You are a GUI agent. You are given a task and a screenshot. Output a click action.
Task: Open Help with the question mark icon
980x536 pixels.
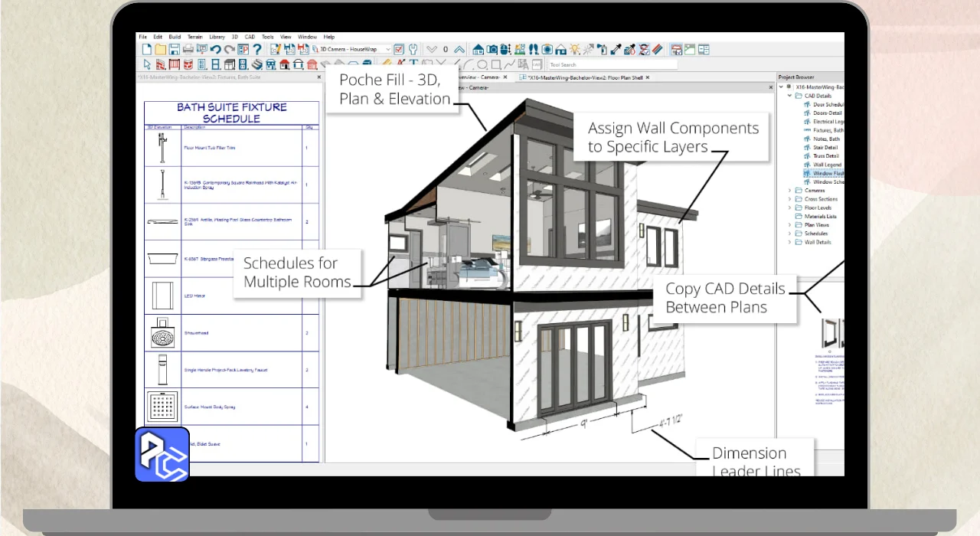(257, 49)
